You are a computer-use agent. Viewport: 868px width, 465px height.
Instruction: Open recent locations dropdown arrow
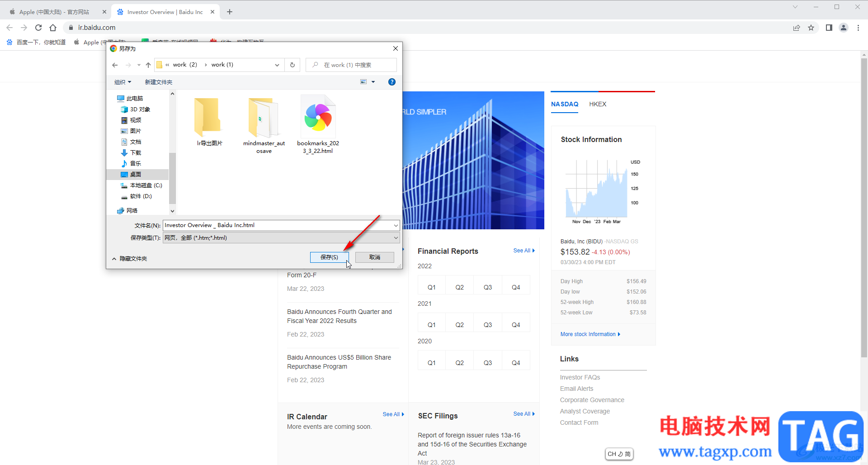click(139, 65)
